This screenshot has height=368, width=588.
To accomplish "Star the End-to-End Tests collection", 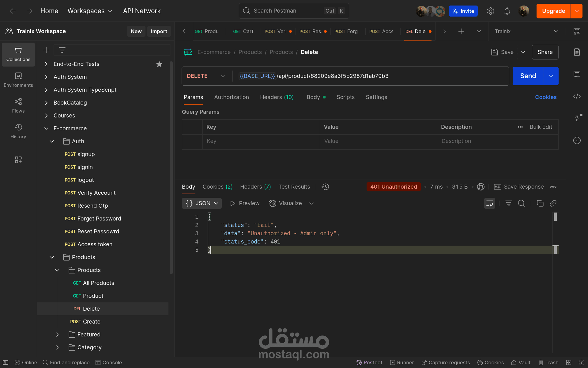I will 159,64.
